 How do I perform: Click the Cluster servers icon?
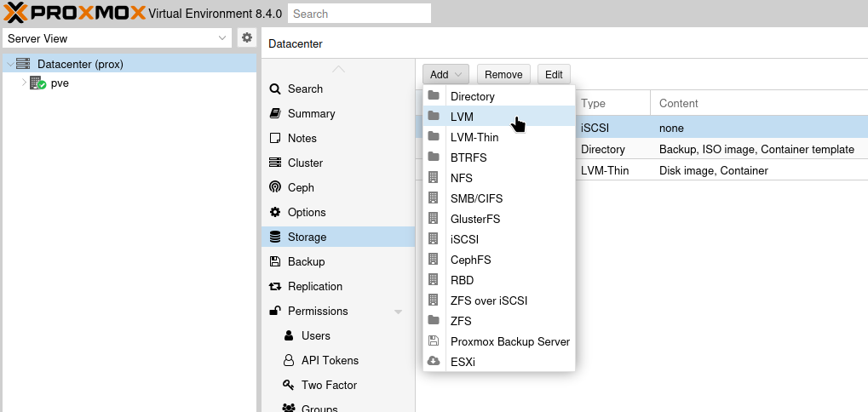tap(274, 163)
